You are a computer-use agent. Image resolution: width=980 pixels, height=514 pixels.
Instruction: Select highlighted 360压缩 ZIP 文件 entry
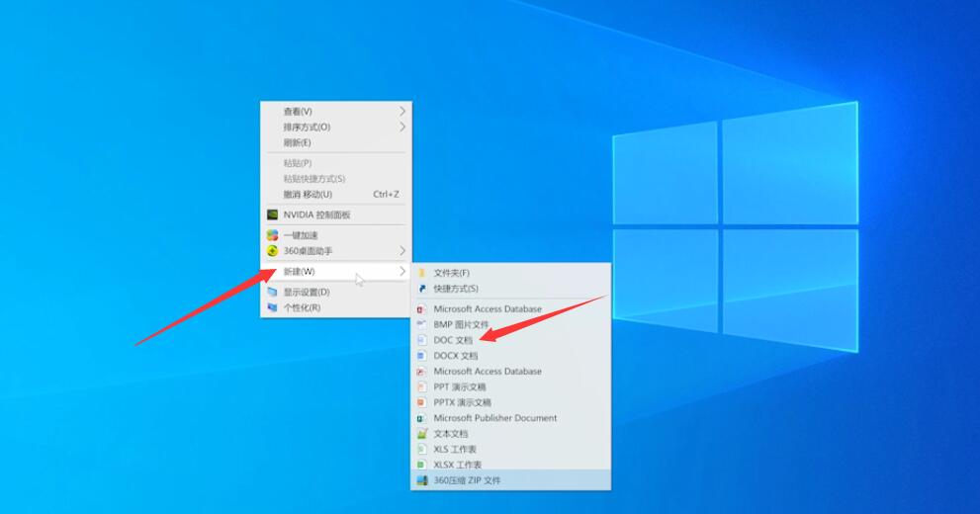pos(510,480)
